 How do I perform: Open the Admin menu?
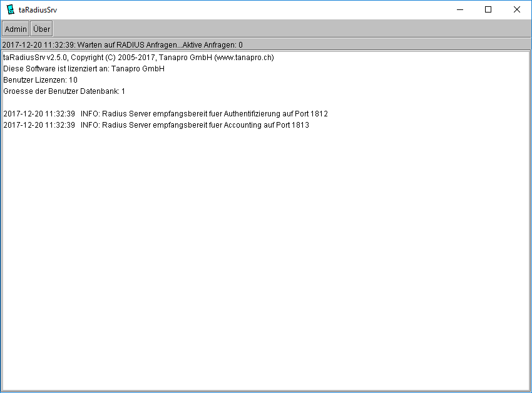tap(16, 29)
